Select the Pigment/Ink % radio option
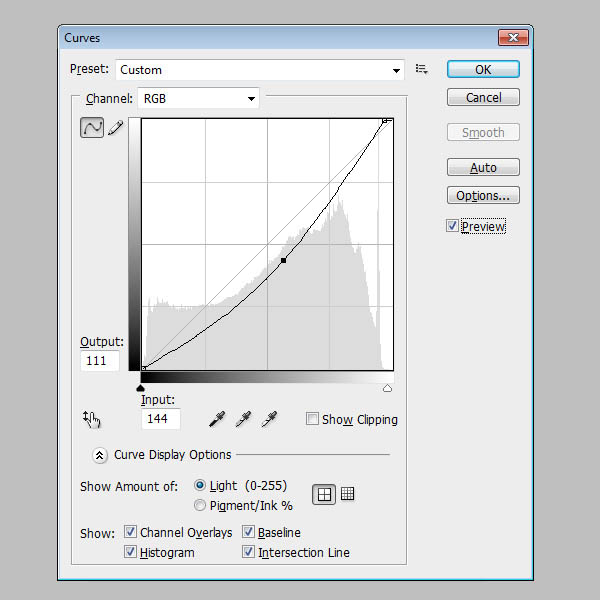This screenshot has height=600, width=600. [x=200, y=505]
